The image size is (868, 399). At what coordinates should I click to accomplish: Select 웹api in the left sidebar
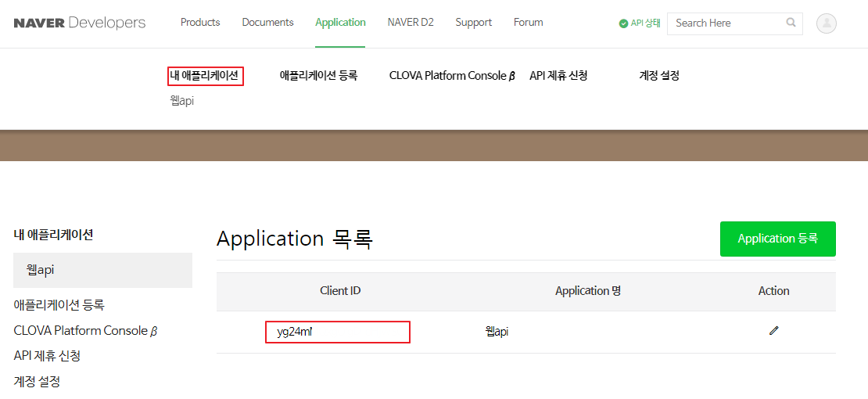(x=103, y=271)
